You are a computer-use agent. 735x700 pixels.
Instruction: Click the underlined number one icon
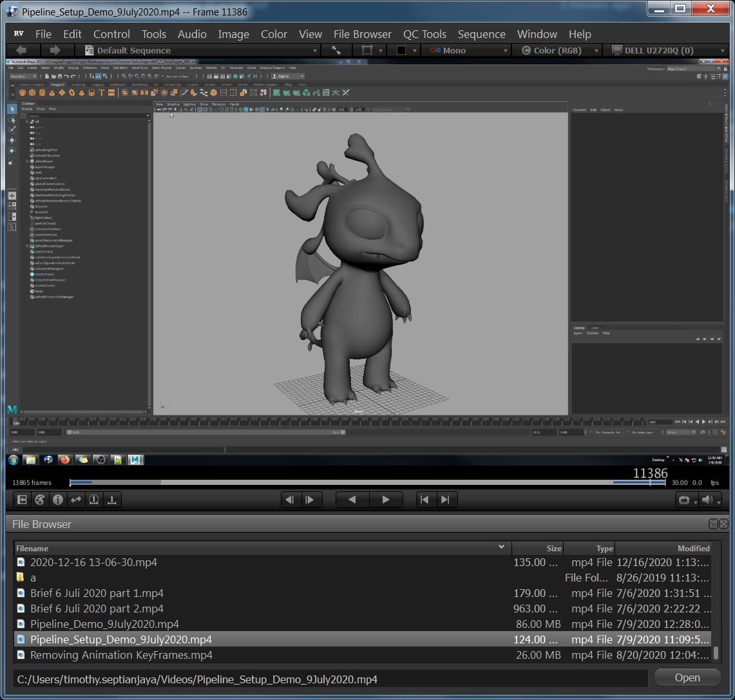tap(112, 500)
